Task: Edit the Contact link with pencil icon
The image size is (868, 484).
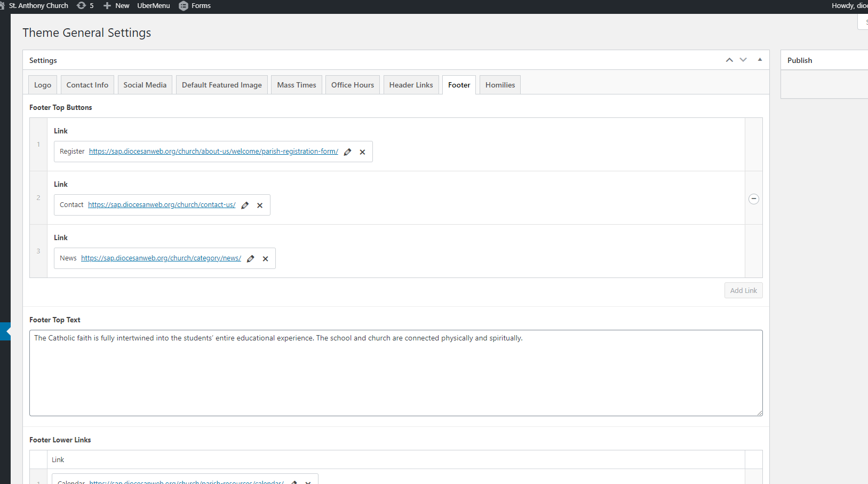Action: coord(245,205)
